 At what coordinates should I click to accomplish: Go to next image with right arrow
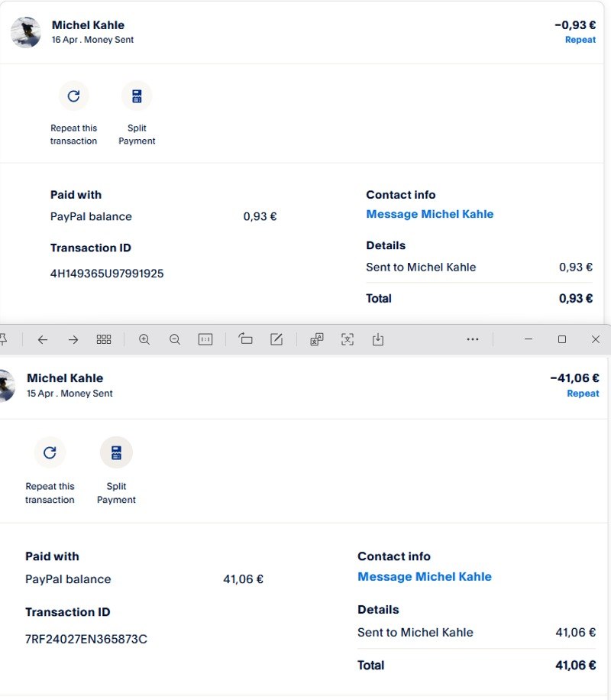73,339
